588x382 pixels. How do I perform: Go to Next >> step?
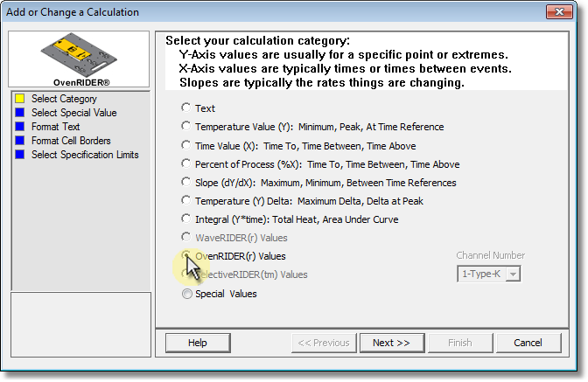[x=392, y=343]
